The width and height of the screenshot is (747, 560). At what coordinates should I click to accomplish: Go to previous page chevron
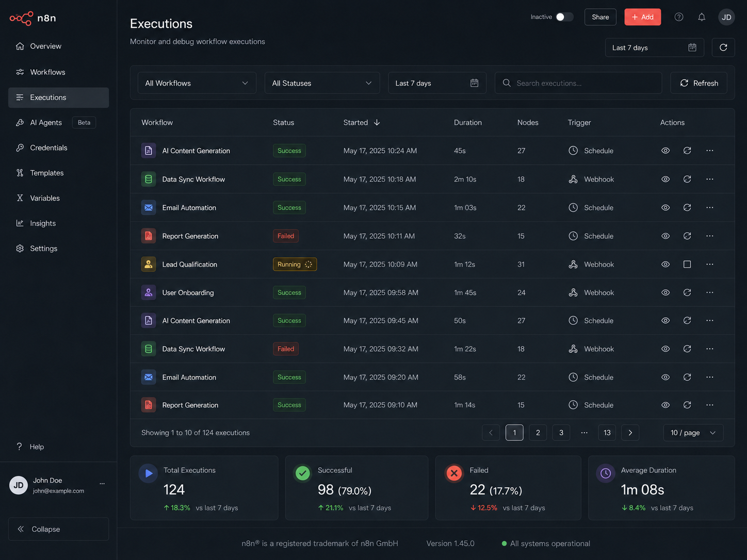(x=491, y=433)
